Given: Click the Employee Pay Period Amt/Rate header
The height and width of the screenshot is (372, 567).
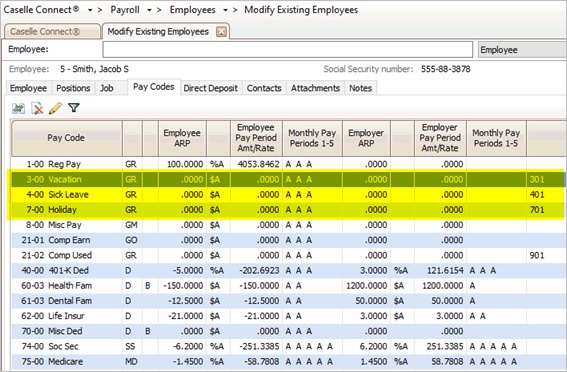Looking at the screenshot, I should [x=256, y=138].
